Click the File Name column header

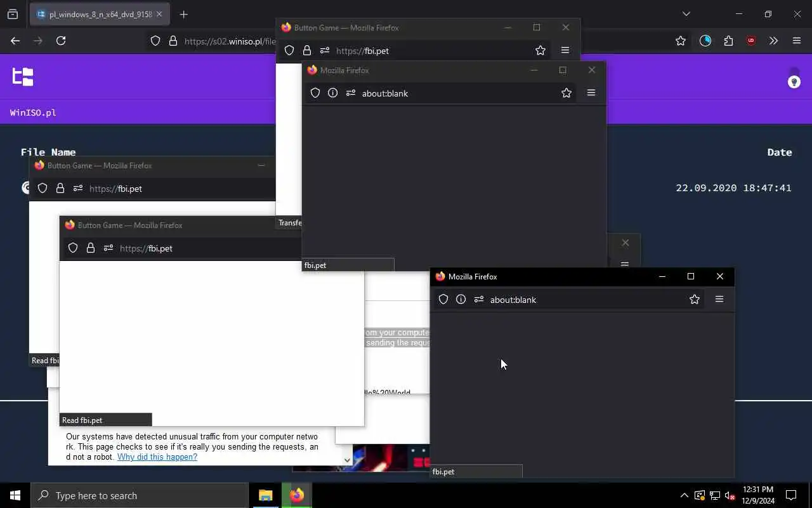[x=48, y=152]
